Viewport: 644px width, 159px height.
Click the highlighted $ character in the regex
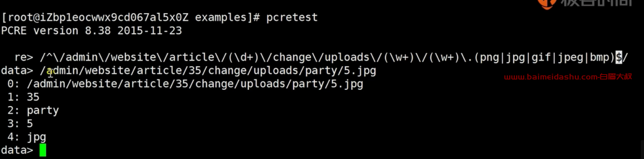pyautogui.click(x=619, y=57)
